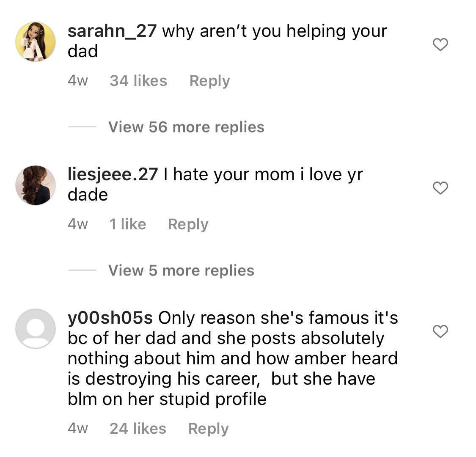Image resolution: width=476 pixels, height=457 pixels.
Task: Open y00sh05s's default profile avatar
Action: pyautogui.click(x=36, y=328)
